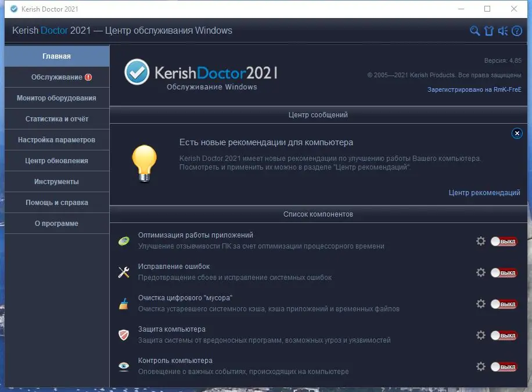Open settings gear for Исправление ошибок
The width and height of the screenshot is (532, 392).
[x=481, y=272]
